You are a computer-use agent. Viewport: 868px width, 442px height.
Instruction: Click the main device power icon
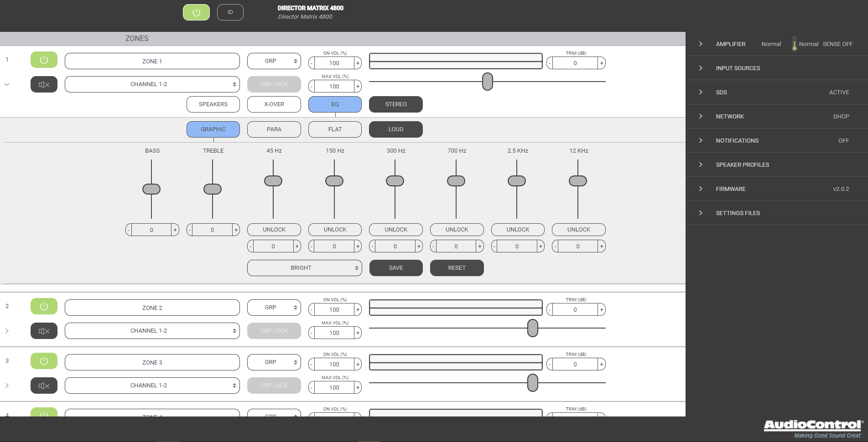(x=196, y=12)
